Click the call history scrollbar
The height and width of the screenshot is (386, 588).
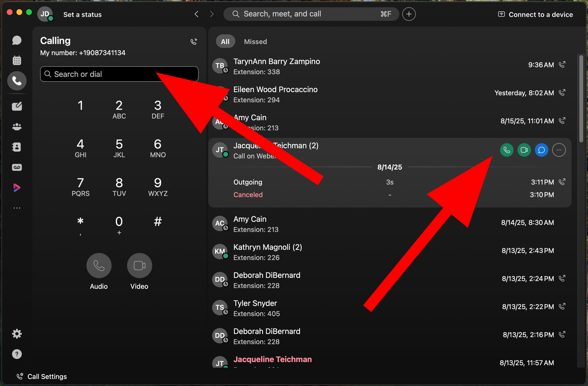click(581, 99)
